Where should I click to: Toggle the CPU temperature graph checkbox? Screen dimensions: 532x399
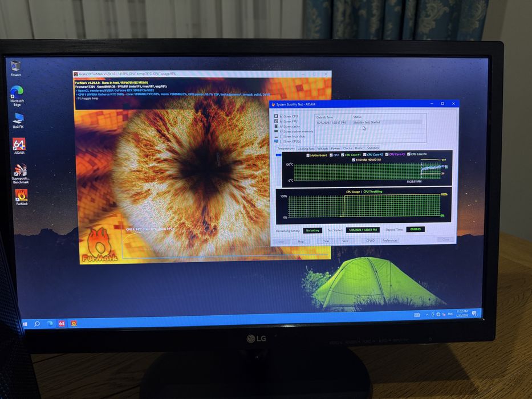tap(331, 155)
